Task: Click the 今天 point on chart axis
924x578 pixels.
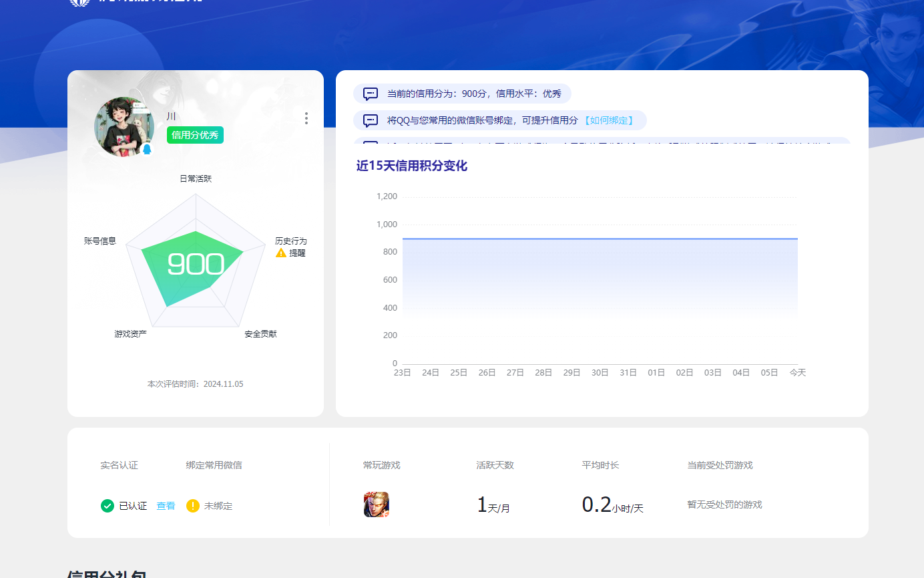Action: pyautogui.click(x=798, y=373)
